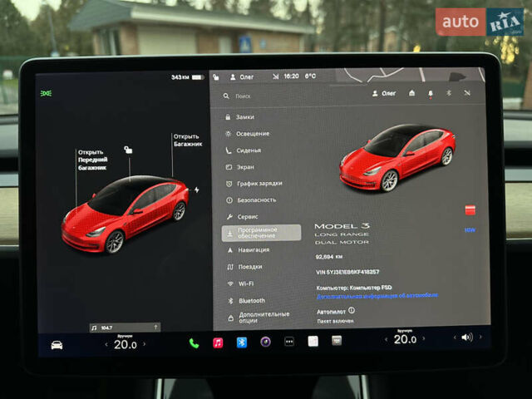532x399 pixels.
Task: Open the three-dots all apps launcher
Action: [289, 342]
